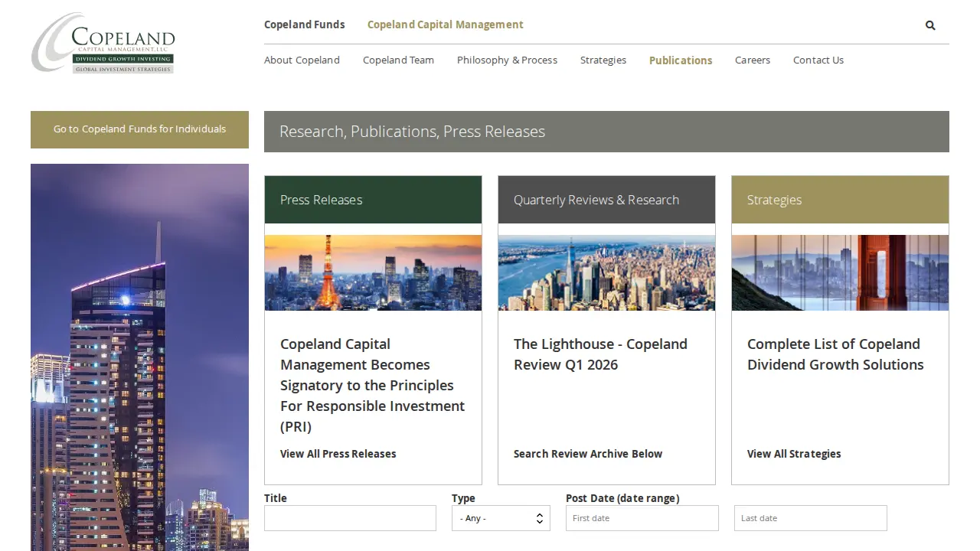Image resolution: width=980 pixels, height=551 pixels.
Task: Follow View All Strategies link
Action: pyautogui.click(x=794, y=454)
